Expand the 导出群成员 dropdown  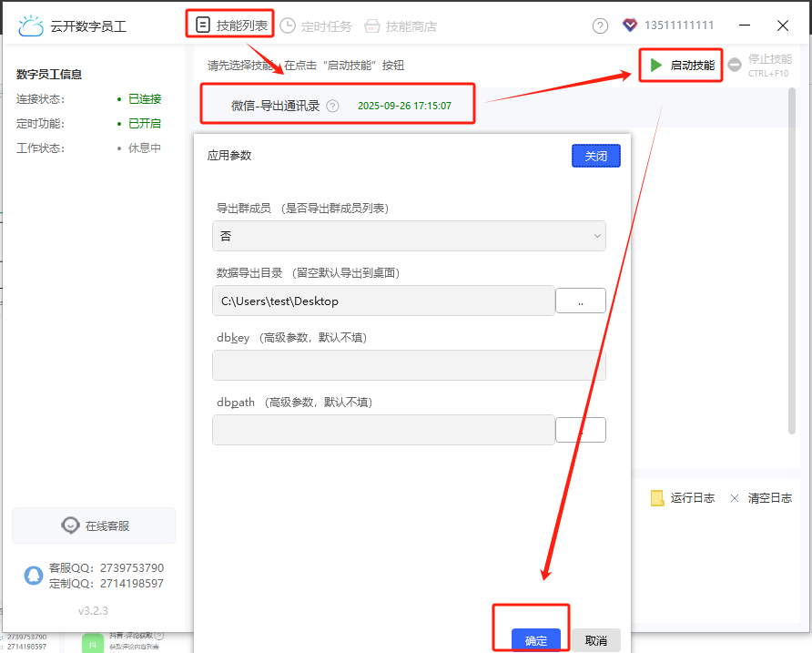(409, 236)
